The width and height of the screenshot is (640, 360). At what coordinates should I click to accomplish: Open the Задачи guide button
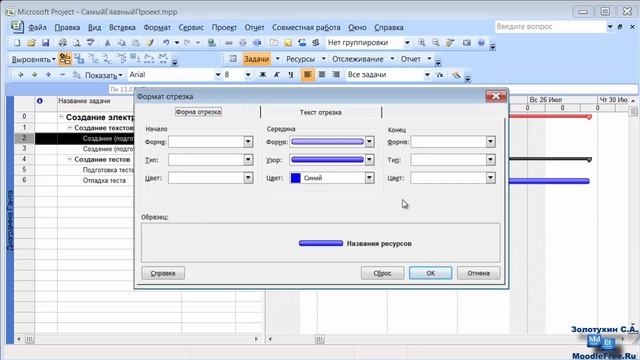click(257, 59)
